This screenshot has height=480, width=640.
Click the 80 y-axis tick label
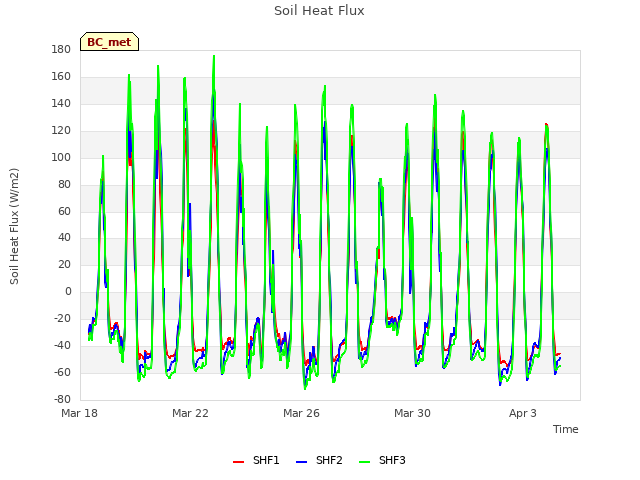[64, 184]
